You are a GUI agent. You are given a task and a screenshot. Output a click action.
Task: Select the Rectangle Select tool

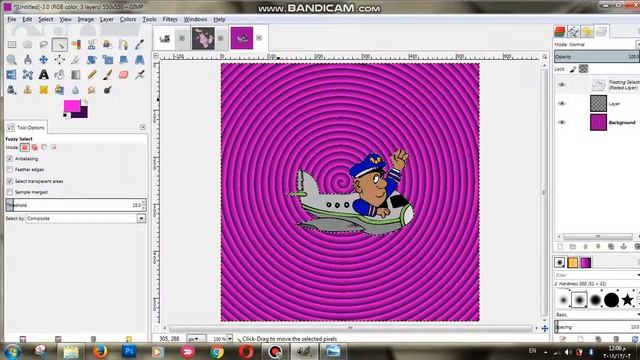point(11,44)
